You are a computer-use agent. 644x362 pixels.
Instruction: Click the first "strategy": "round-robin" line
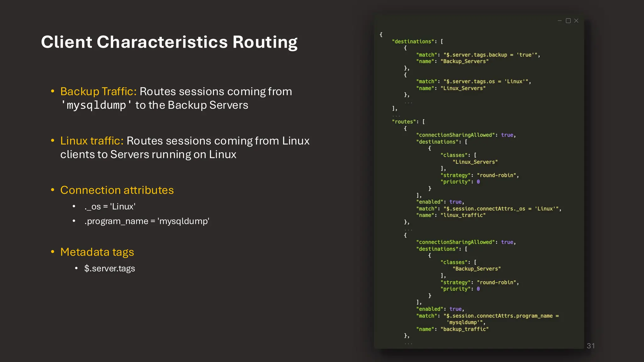click(x=479, y=175)
